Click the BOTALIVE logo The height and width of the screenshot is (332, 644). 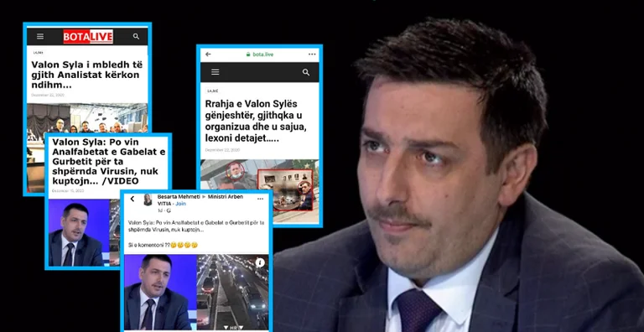pyautogui.click(x=88, y=37)
